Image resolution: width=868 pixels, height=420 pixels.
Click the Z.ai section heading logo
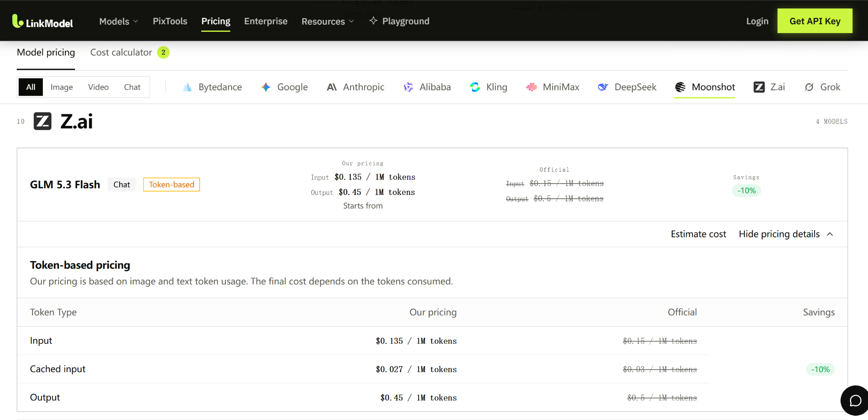click(42, 121)
